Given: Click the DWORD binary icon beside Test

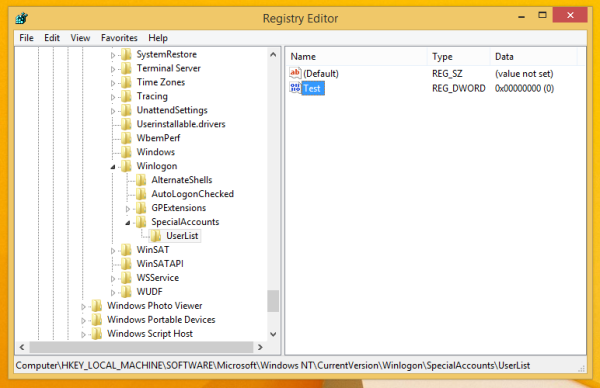Looking at the screenshot, I should point(295,88).
